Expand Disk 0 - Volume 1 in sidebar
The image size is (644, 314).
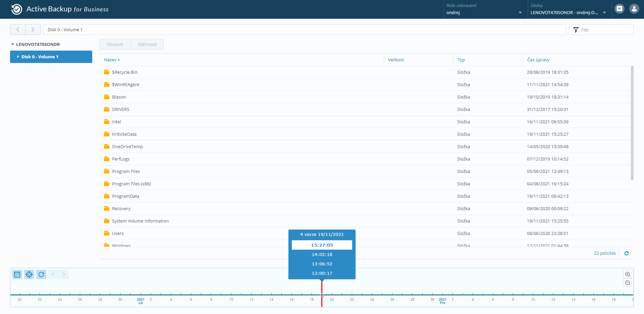(x=18, y=57)
